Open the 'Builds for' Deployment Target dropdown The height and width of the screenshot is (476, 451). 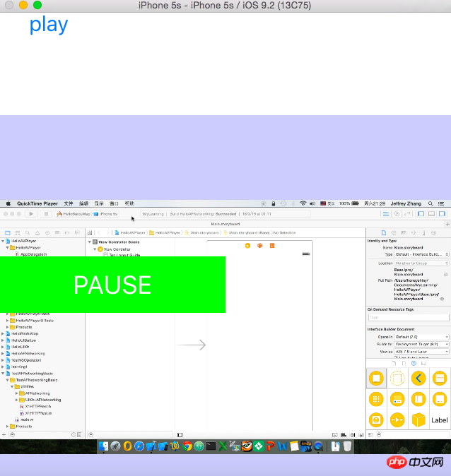421,344
